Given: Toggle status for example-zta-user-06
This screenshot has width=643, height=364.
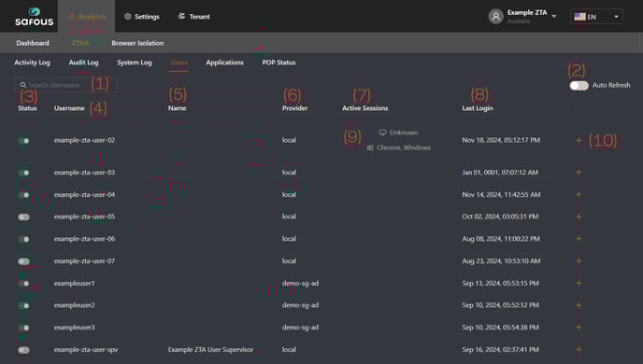Looking at the screenshot, I should tap(23, 239).
